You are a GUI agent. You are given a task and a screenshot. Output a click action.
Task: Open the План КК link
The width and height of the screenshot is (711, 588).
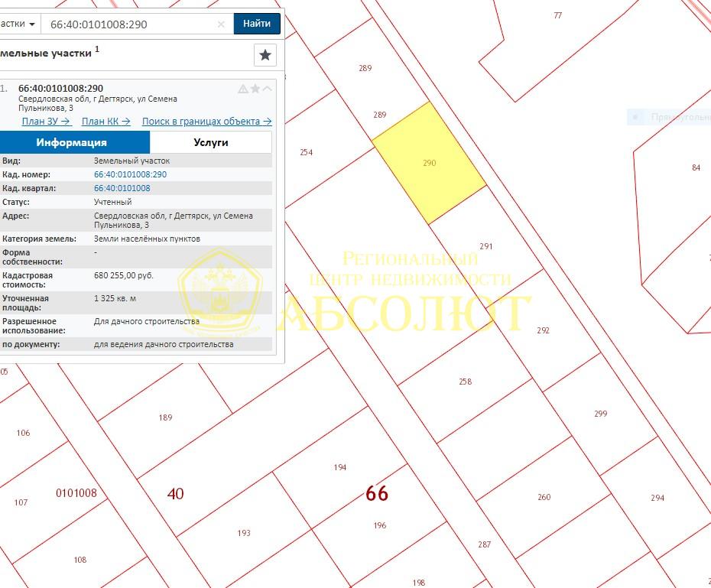coord(106,122)
